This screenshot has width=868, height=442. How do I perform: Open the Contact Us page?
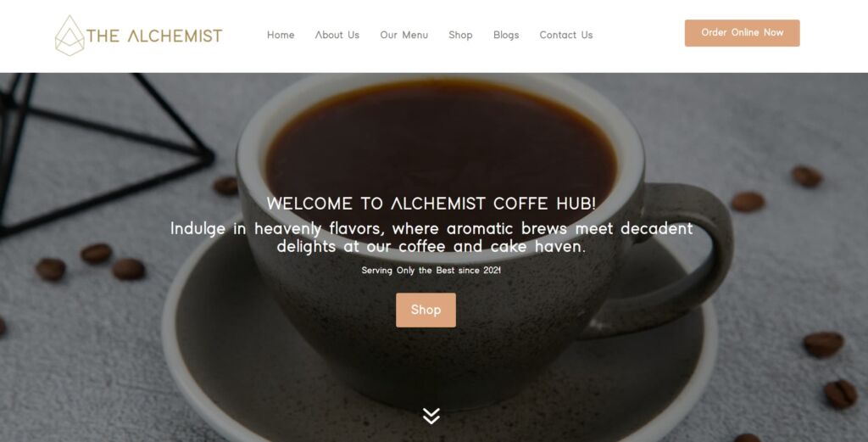pyautogui.click(x=566, y=35)
